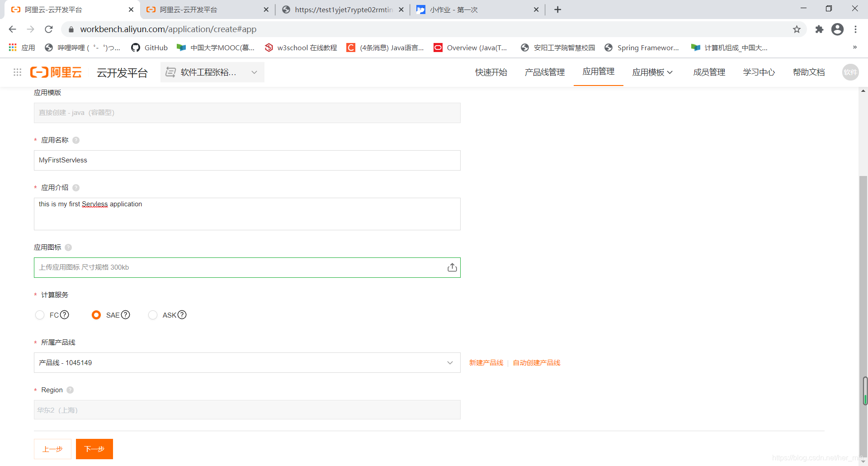
Task: Open the FC help question mark
Action: [65, 315]
